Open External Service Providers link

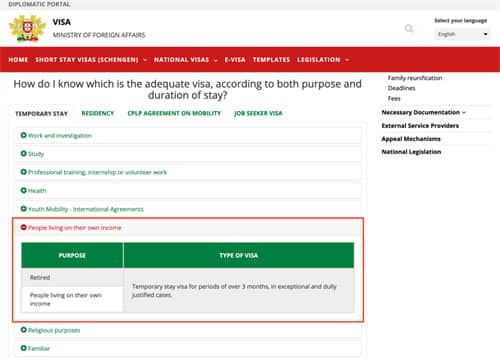(x=420, y=126)
